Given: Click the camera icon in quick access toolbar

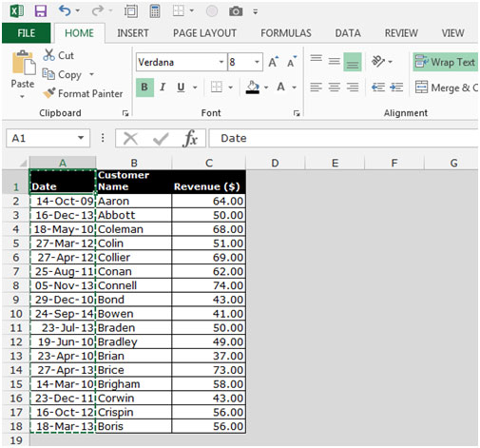Looking at the screenshot, I should click(x=236, y=11).
